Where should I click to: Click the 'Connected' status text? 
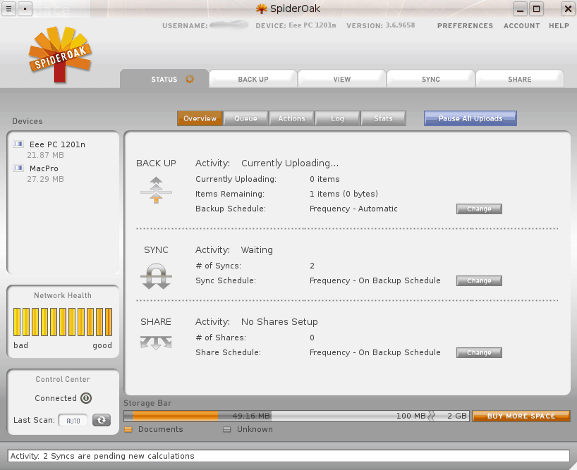[x=56, y=398]
